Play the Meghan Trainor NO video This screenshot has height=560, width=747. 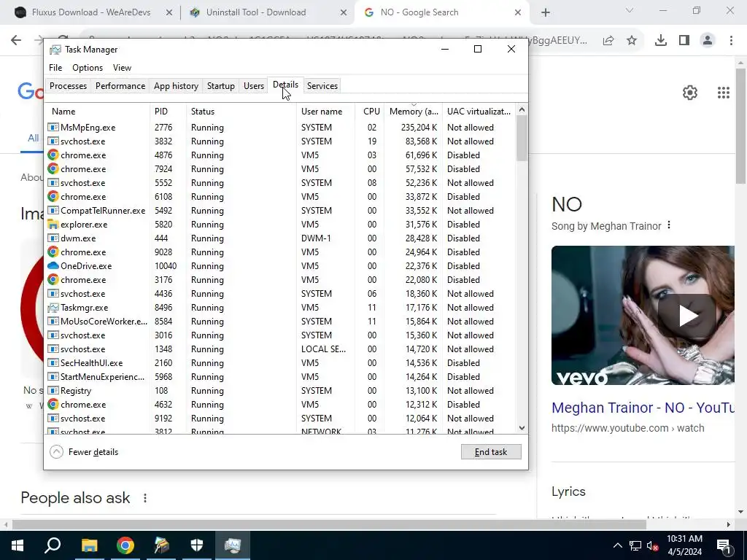coord(687,315)
